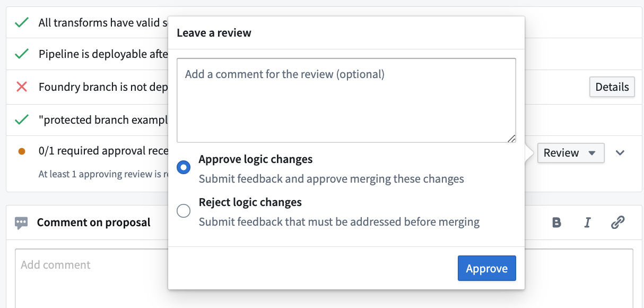Apply italic formatting in the comment toolbar
Viewport: 644px width, 308px height.
[x=587, y=223]
